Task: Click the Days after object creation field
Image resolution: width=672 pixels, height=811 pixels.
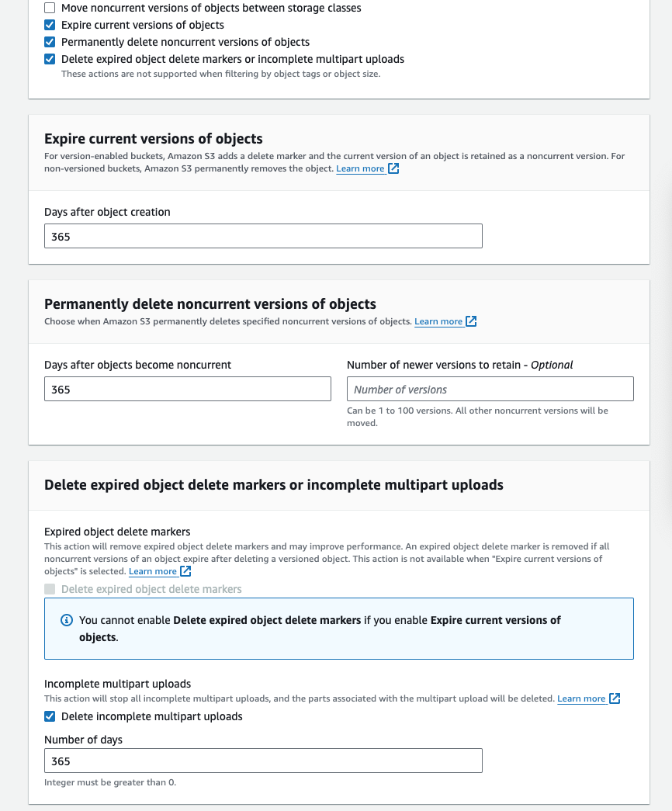Action: tap(263, 237)
